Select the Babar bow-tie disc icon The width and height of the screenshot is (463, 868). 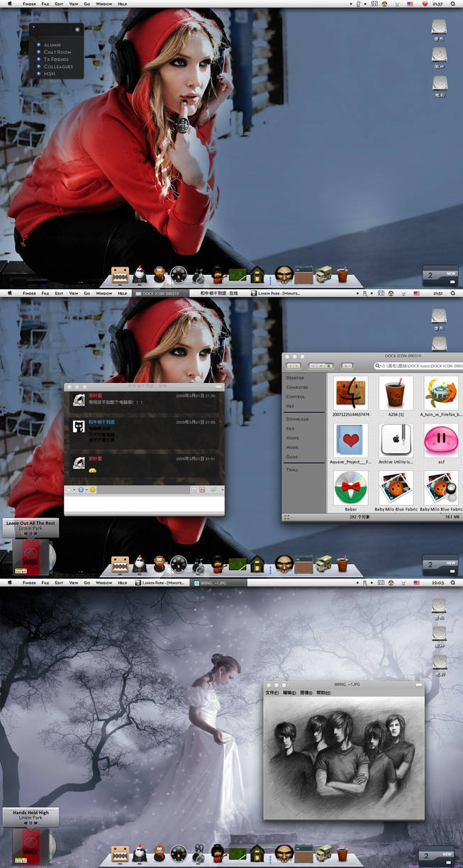(350, 488)
